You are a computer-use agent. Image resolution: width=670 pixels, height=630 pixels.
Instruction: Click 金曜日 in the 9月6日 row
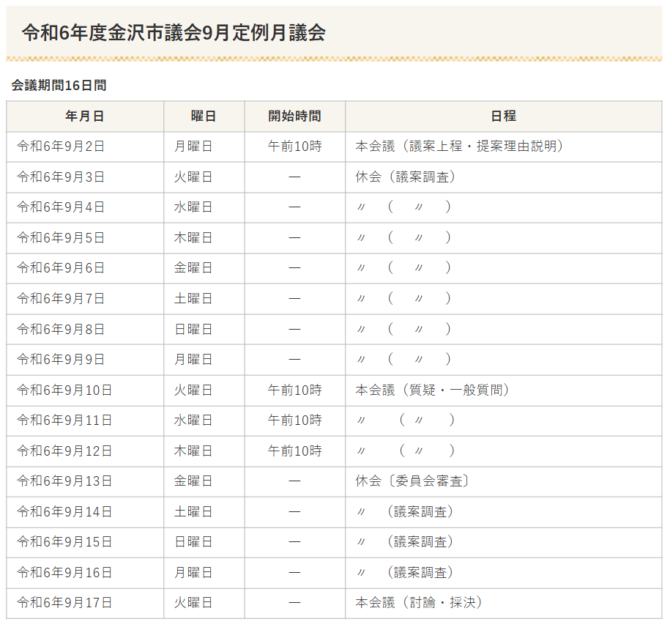(204, 268)
